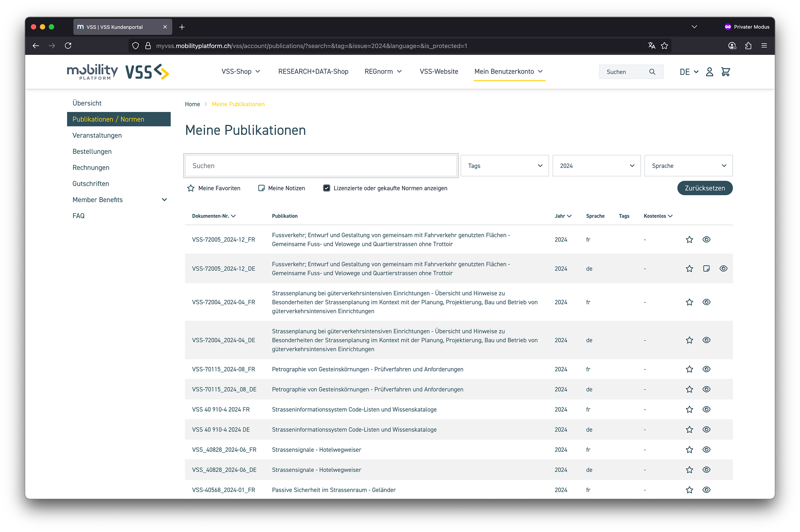Open Rechnungen in sidebar
800x532 pixels.
point(91,168)
